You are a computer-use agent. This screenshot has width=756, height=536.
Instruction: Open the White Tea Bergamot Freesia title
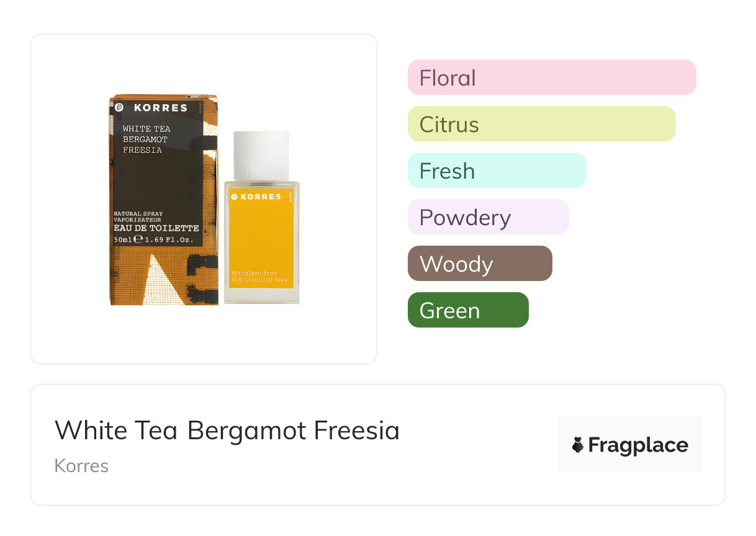(x=227, y=431)
